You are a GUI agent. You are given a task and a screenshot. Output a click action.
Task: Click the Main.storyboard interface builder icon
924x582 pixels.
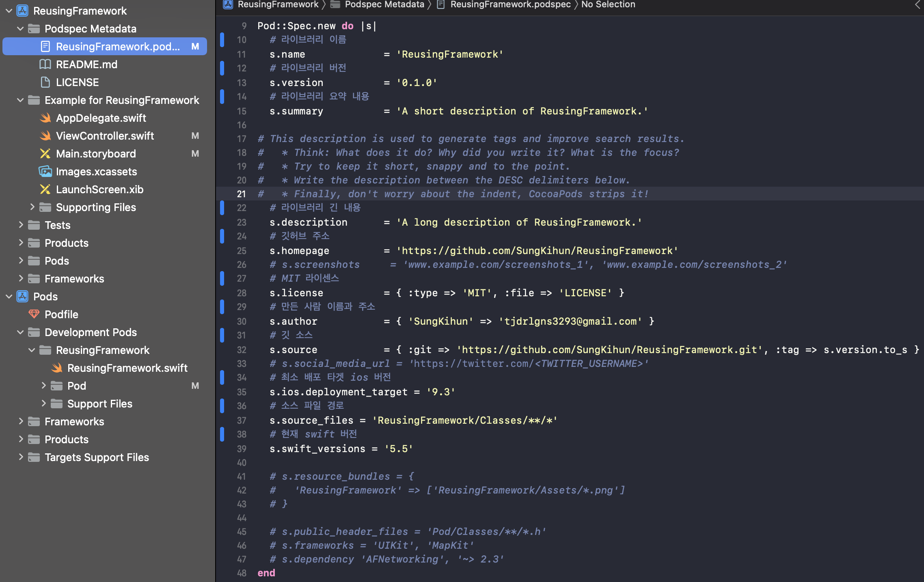tap(45, 154)
